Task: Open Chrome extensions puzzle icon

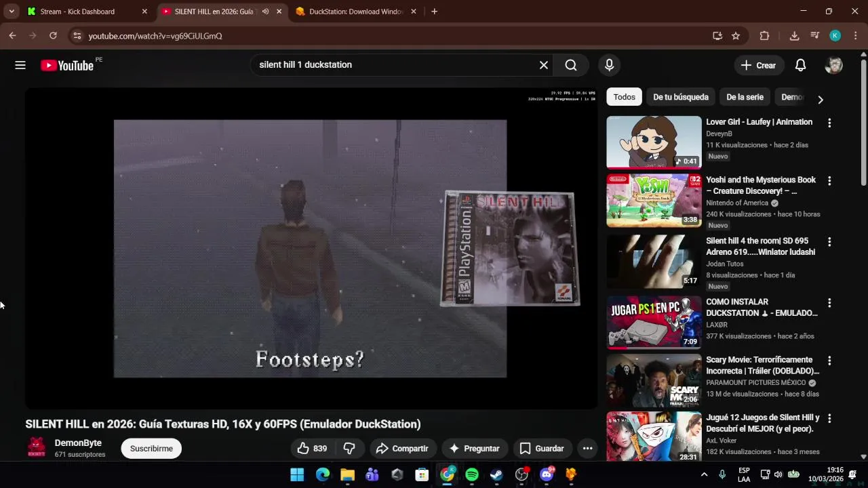Action: (764, 36)
